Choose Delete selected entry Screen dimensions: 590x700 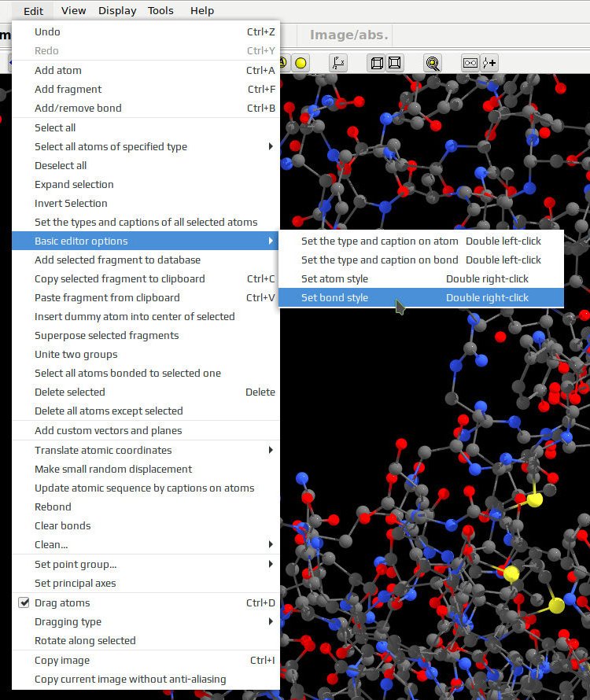146,392
